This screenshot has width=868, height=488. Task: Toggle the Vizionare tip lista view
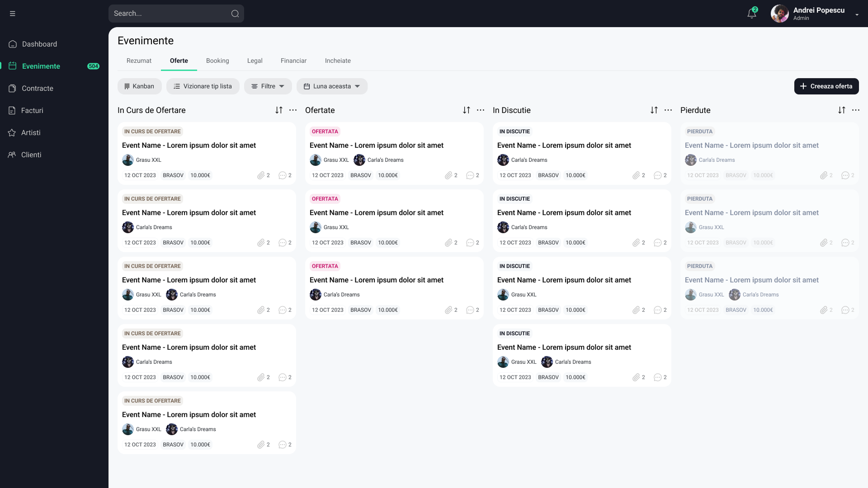point(203,86)
